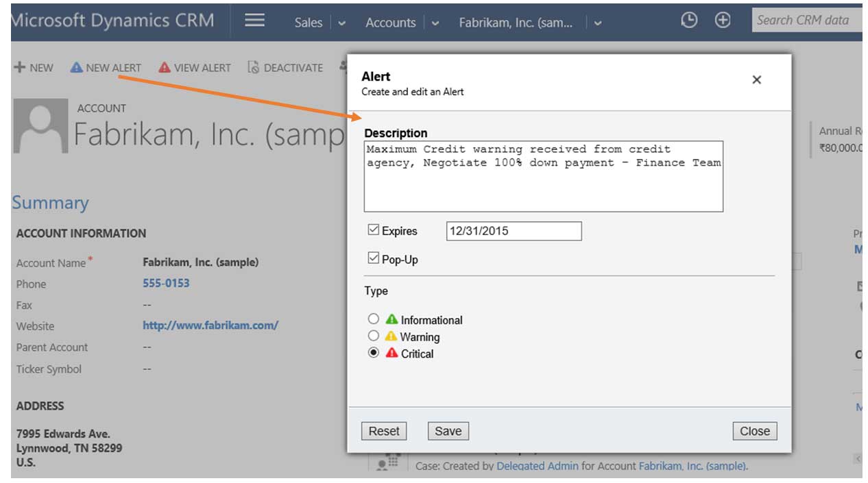Open the Accounts navigation item
868x483 pixels.
click(x=390, y=23)
